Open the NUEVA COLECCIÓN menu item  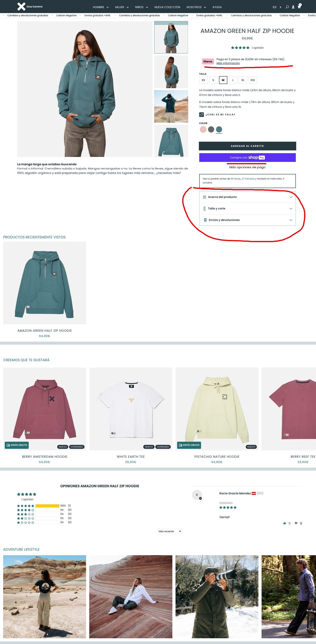167,7
